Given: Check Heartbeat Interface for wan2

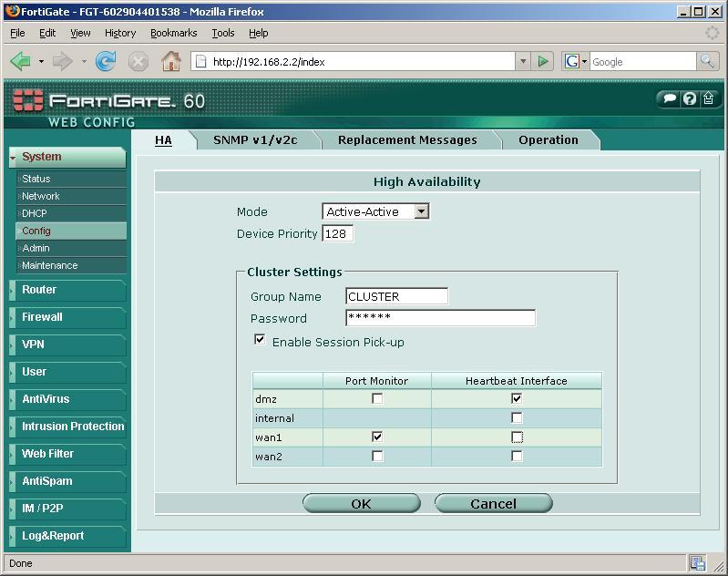Looking at the screenshot, I should pos(517,457).
